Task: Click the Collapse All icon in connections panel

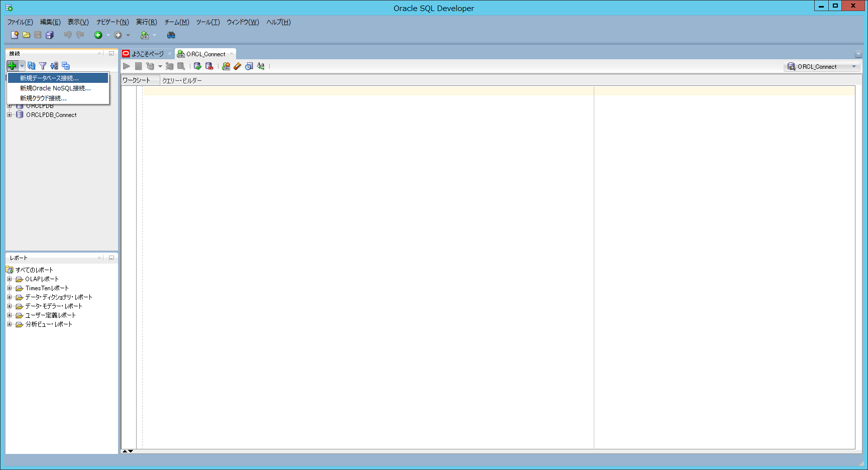Action: pyautogui.click(x=66, y=66)
